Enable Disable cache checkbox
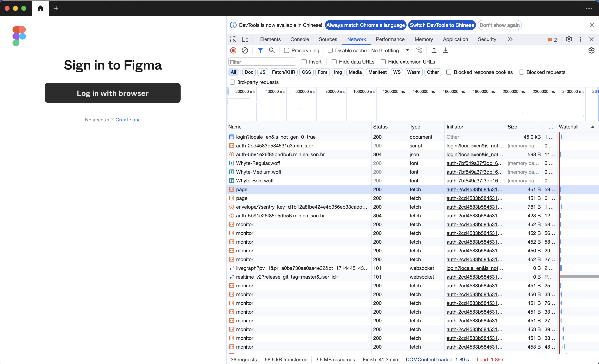 coord(330,50)
